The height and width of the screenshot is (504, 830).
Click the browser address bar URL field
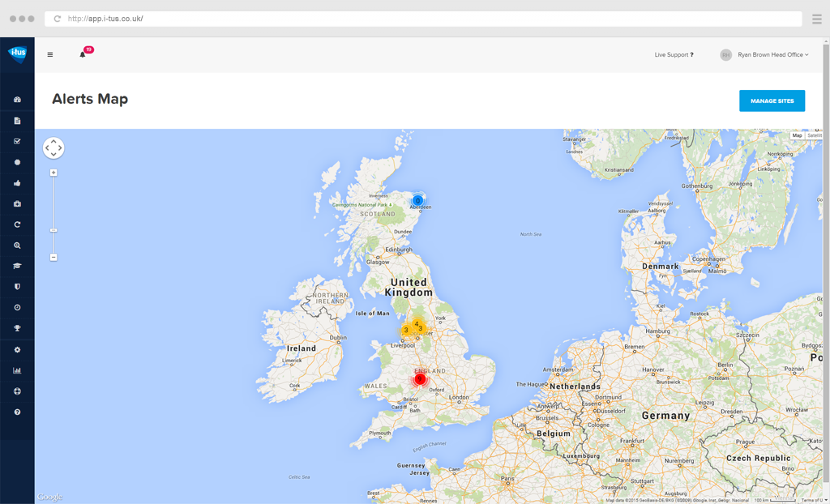(423, 19)
